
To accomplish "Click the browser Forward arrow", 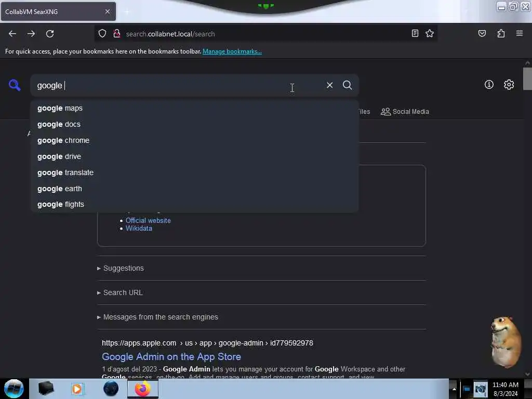I will coord(31,34).
